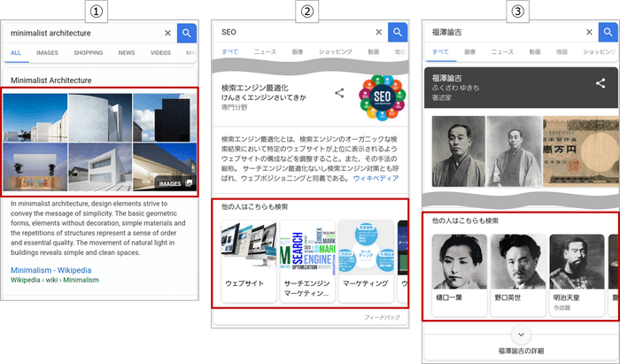Click the blue search icon next to SEO
The image size is (620, 364).
(398, 32)
